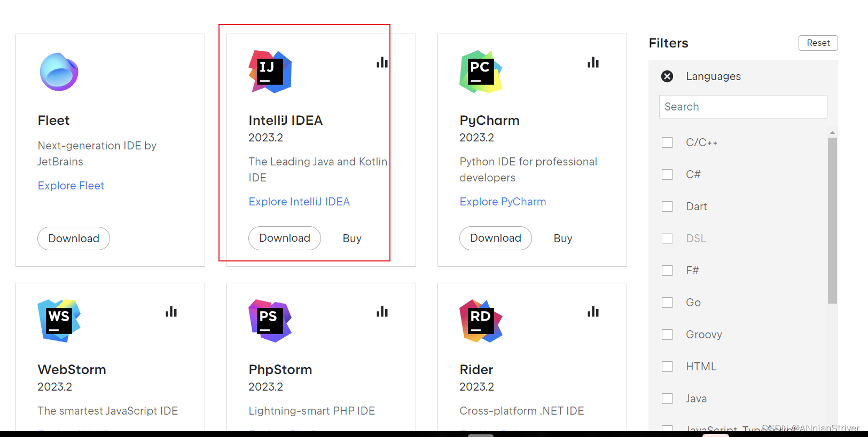Check the C/C++ language filter
This screenshot has height=437, width=868.
point(667,142)
